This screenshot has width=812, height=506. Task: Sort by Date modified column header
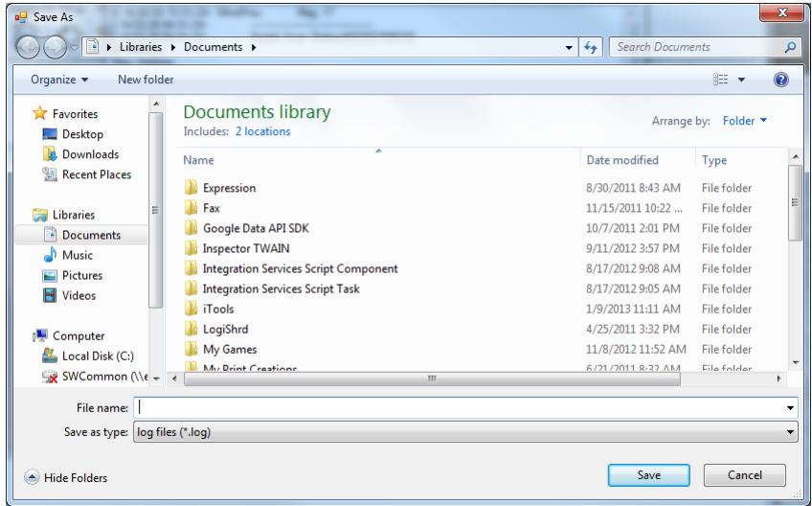point(622,160)
